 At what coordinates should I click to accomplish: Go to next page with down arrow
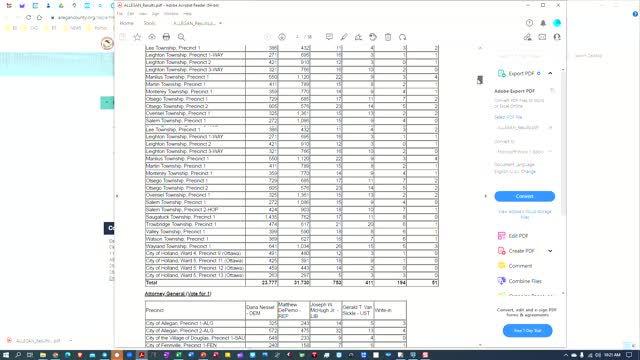click(282, 37)
